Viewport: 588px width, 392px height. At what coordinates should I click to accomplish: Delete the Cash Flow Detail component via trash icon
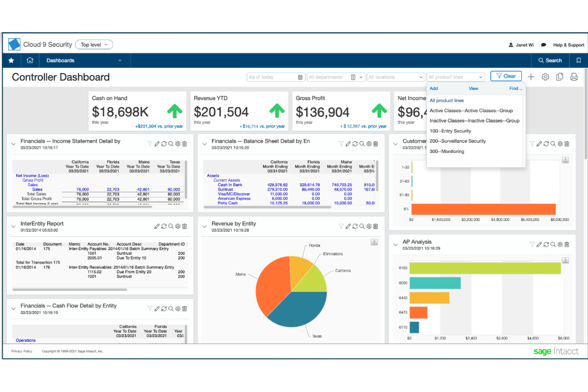tap(184, 308)
